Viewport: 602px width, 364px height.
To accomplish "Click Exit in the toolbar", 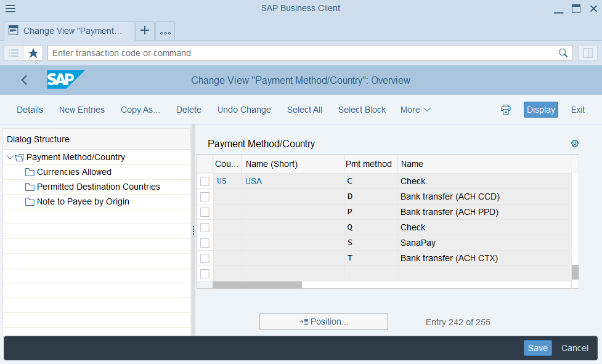I will [x=578, y=110].
